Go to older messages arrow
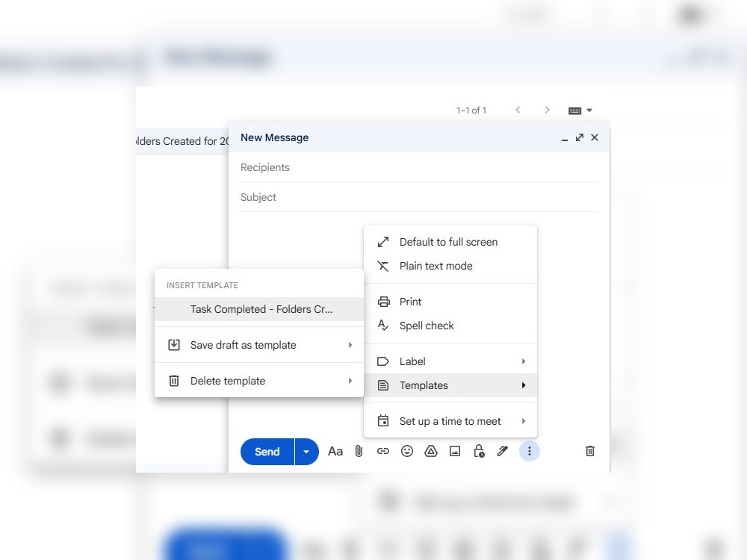747x560 pixels. (547, 110)
